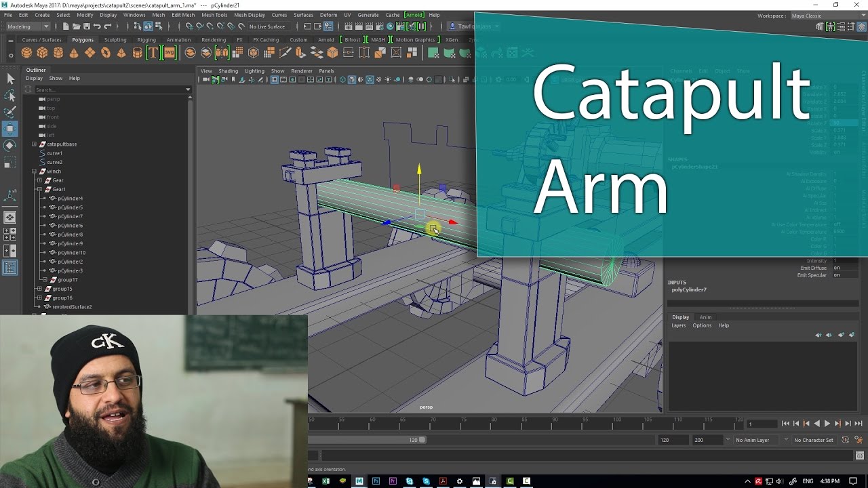Toggle the viewport grid display icon
This screenshot has width=868, height=488.
pyautogui.click(x=275, y=80)
